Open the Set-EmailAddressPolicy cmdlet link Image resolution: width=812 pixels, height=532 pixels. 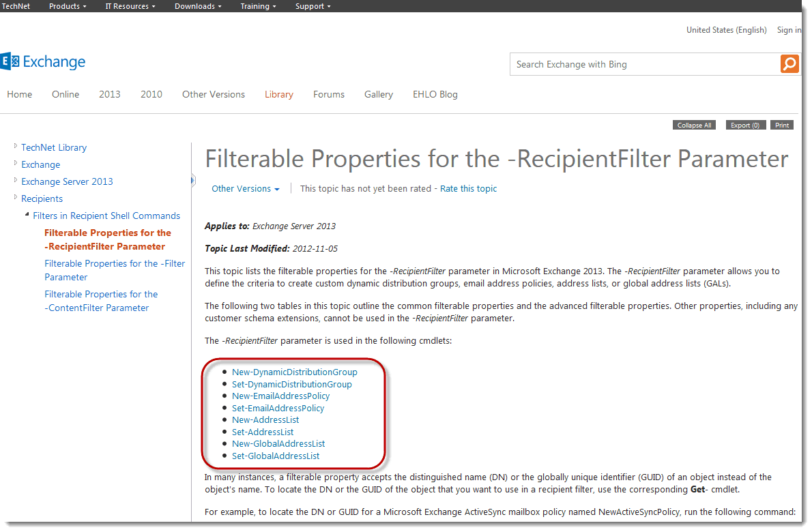point(278,409)
